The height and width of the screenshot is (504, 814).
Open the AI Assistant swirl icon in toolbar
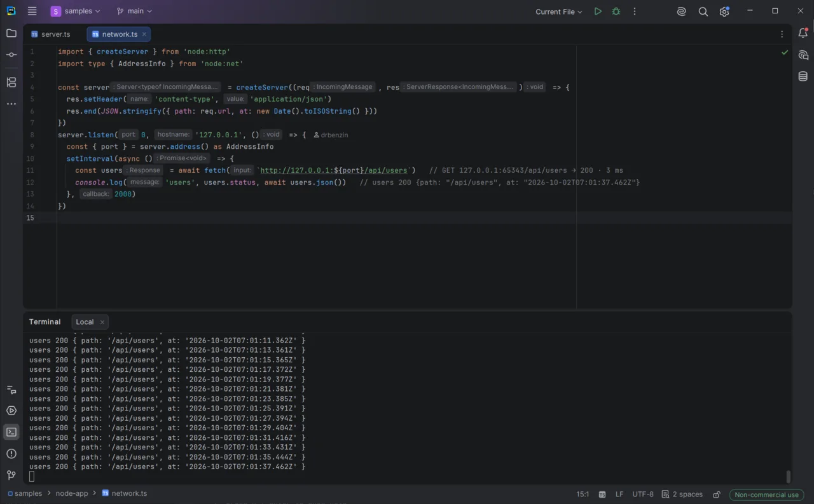click(x=682, y=11)
